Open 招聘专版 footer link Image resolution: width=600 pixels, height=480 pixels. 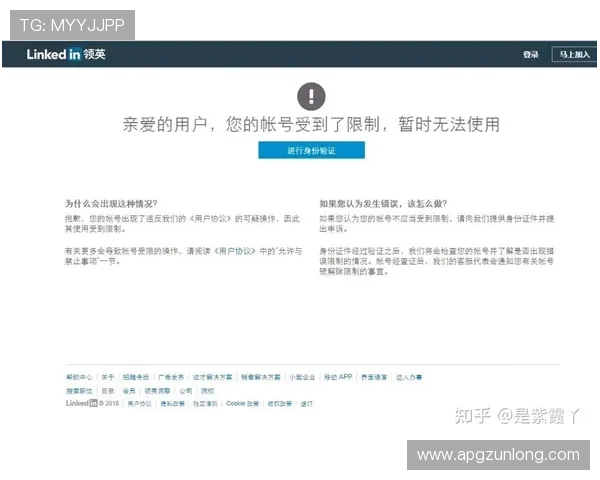pos(136,377)
